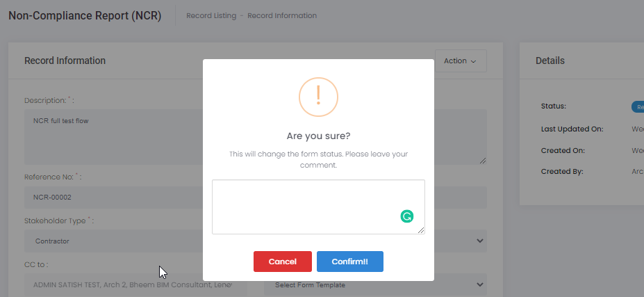Image resolution: width=644 pixels, height=297 pixels.
Task: Open the Action dropdown menu
Action: [460, 61]
